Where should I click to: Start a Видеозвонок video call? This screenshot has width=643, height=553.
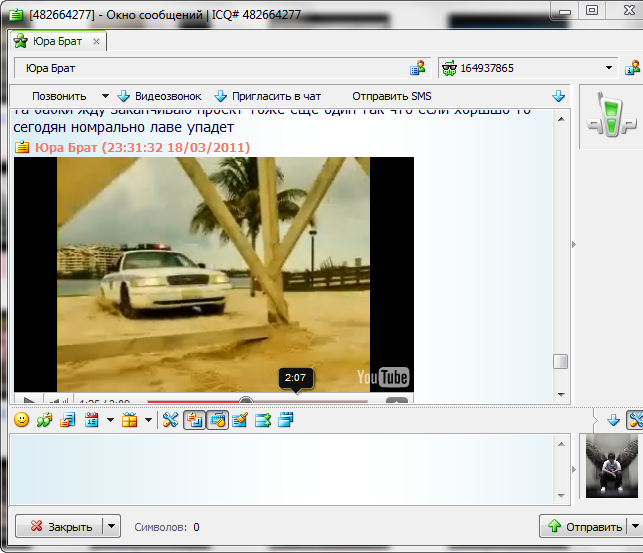(x=160, y=96)
